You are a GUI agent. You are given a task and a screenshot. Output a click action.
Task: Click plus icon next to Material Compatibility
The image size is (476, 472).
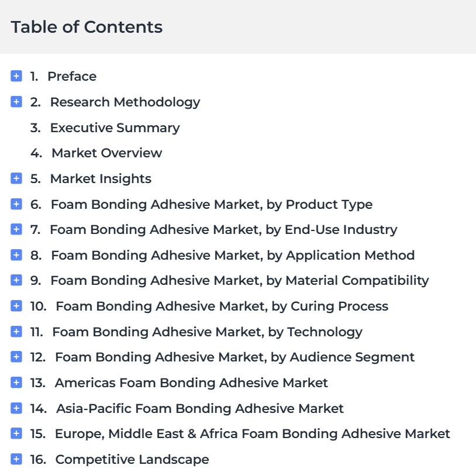16,280
